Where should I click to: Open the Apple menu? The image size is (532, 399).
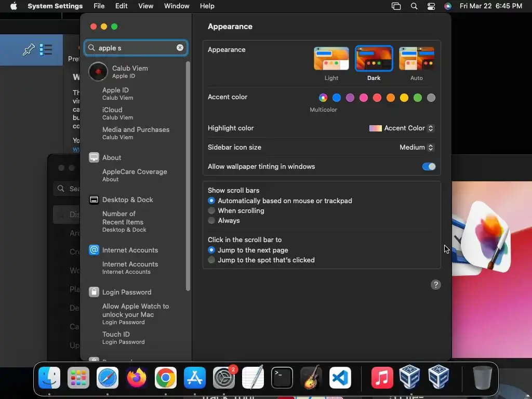point(14,6)
